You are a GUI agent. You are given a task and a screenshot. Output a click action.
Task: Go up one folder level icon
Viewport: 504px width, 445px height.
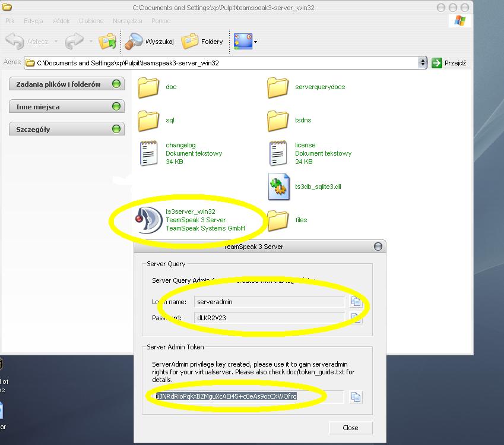[x=107, y=42]
